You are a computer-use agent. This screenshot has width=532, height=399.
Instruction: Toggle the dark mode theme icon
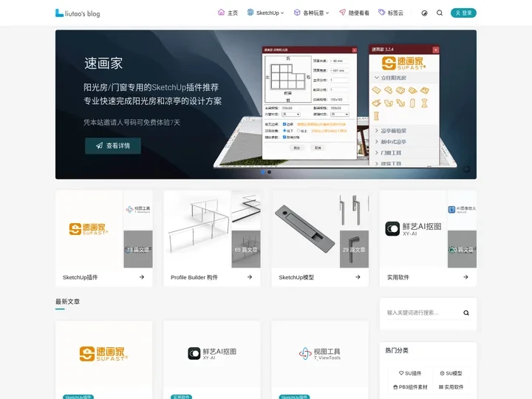[424, 13]
